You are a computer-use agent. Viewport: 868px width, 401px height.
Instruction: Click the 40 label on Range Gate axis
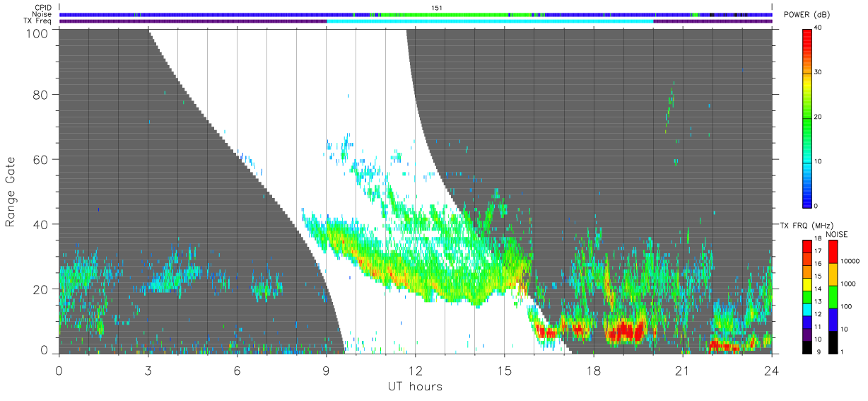tap(41, 224)
